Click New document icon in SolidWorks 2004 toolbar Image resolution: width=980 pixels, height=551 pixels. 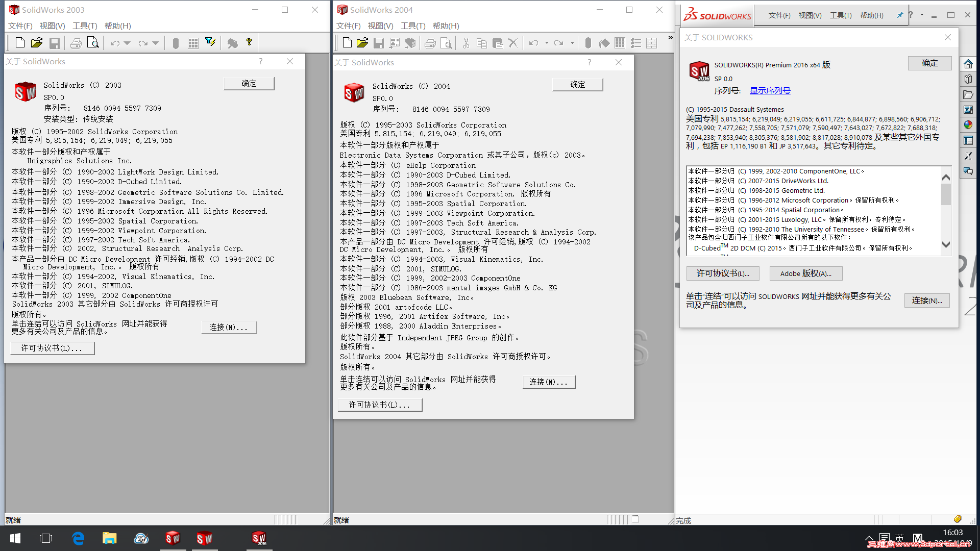point(347,43)
